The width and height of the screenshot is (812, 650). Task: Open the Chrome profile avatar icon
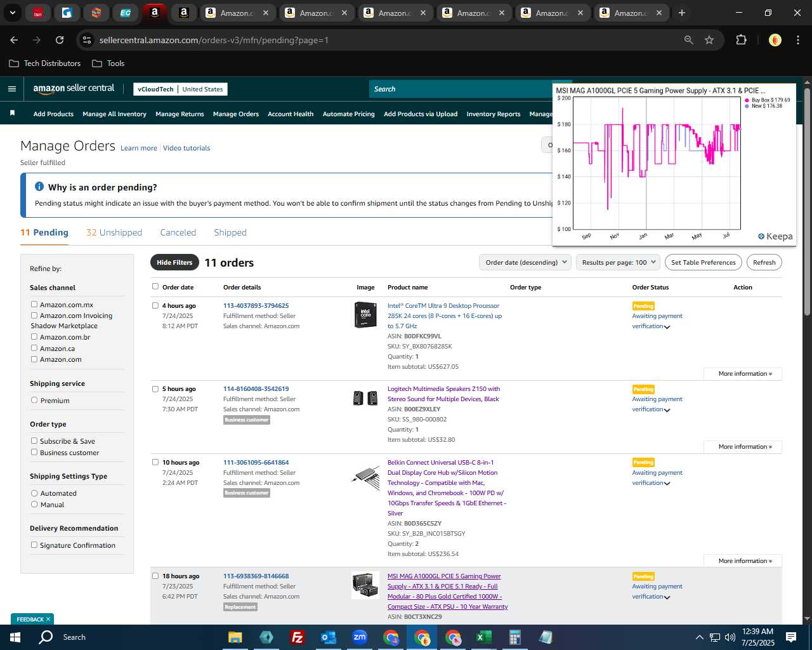point(775,40)
